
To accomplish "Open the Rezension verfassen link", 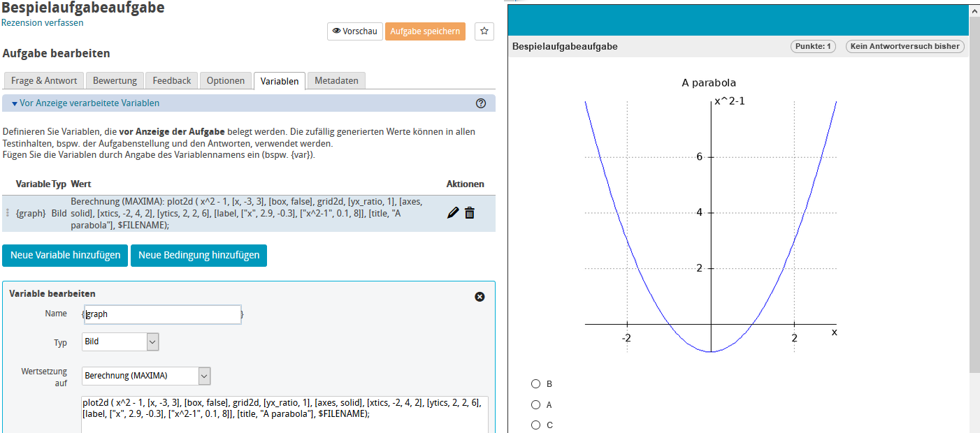I will point(43,23).
